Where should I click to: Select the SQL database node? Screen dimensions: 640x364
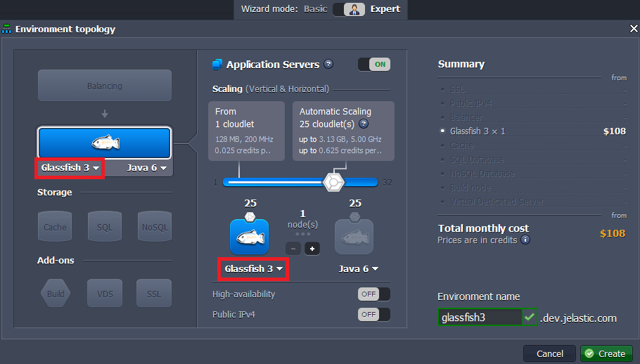105,227
